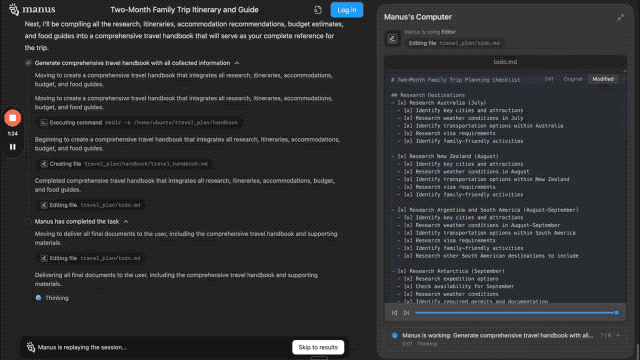Click the terminal icon in Executing command chip
Screen dimensions: 640x360
point(44,122)
